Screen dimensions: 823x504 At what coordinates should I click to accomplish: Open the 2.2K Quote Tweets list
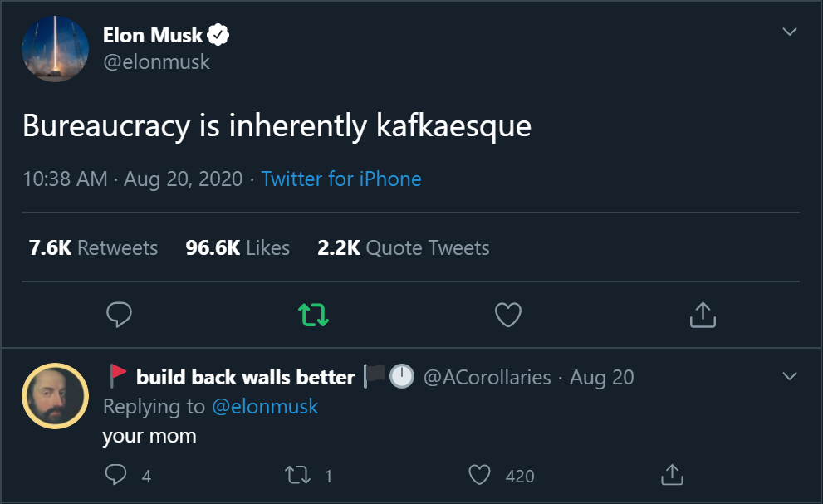click(404, 247)
